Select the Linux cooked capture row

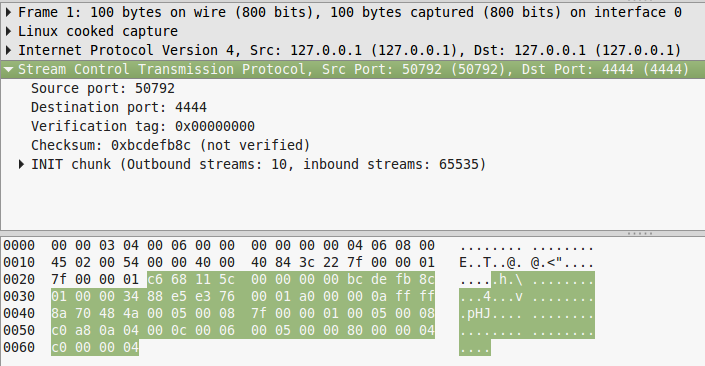[x=352, y=31]
